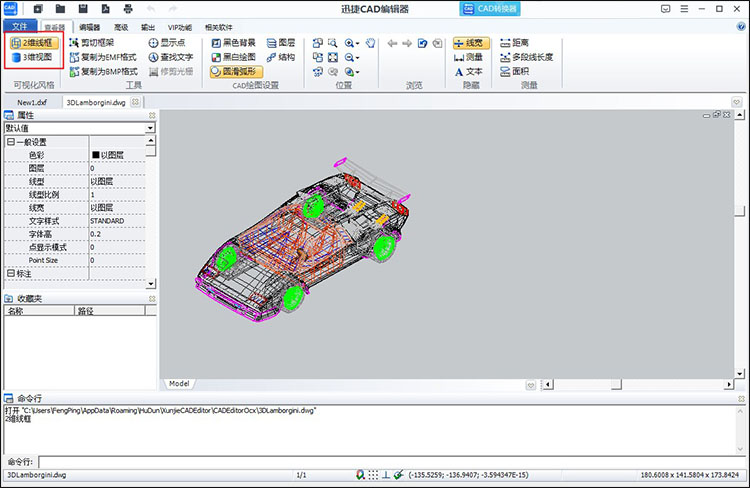Launch the CAD转换器 converter button

[490, 9]
